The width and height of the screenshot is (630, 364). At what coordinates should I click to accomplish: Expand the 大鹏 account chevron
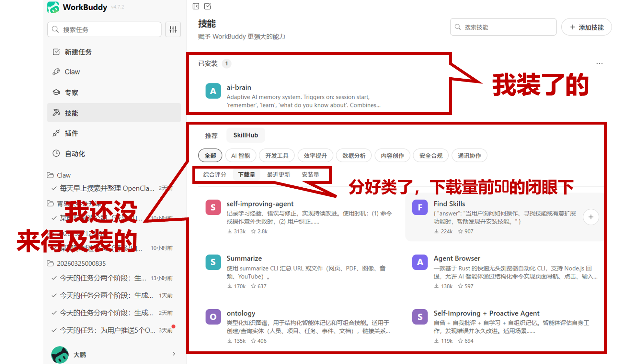174,354
